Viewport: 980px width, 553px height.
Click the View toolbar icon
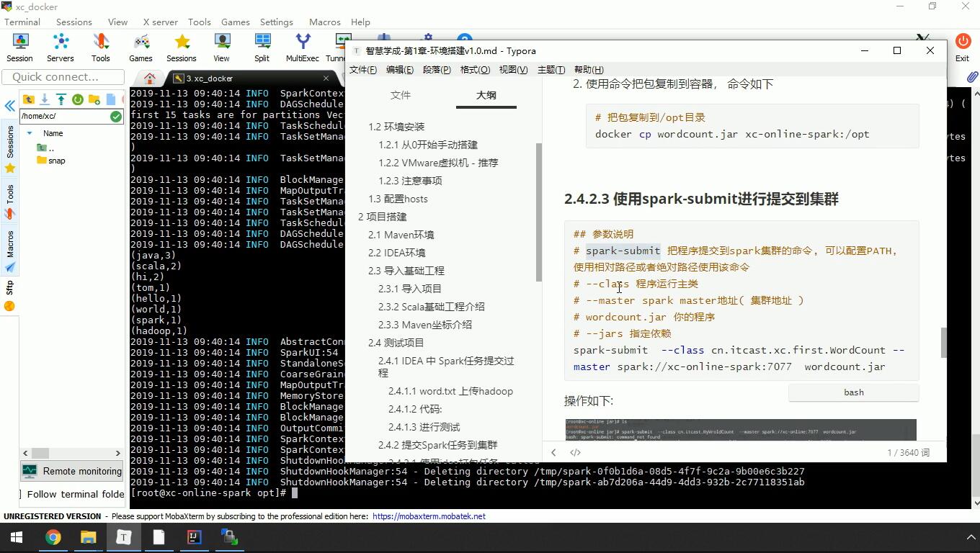click(x=221, y=48)
